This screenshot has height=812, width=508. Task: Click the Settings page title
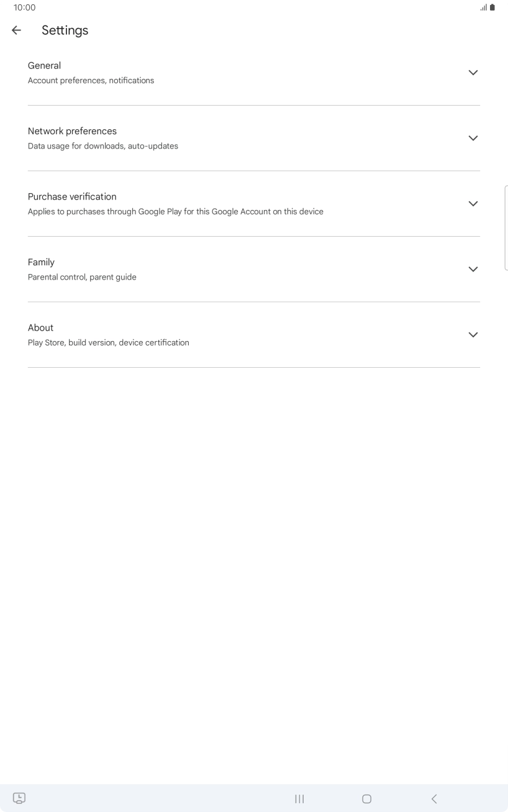65,30
